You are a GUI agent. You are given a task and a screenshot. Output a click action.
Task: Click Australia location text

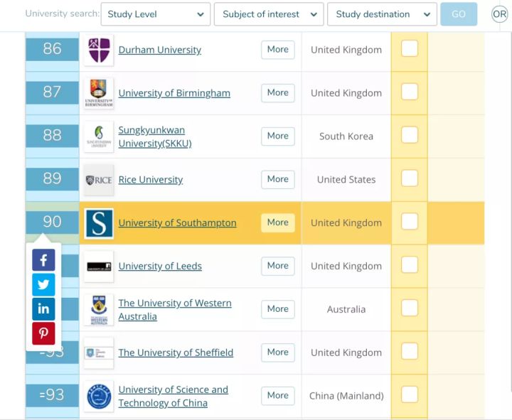coord(346,309)
